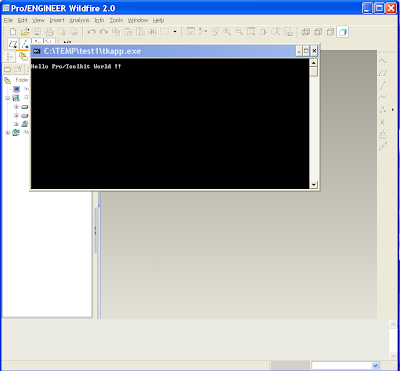
Task: Select the Hidden Line display icon
Action: tap(318, 32)
